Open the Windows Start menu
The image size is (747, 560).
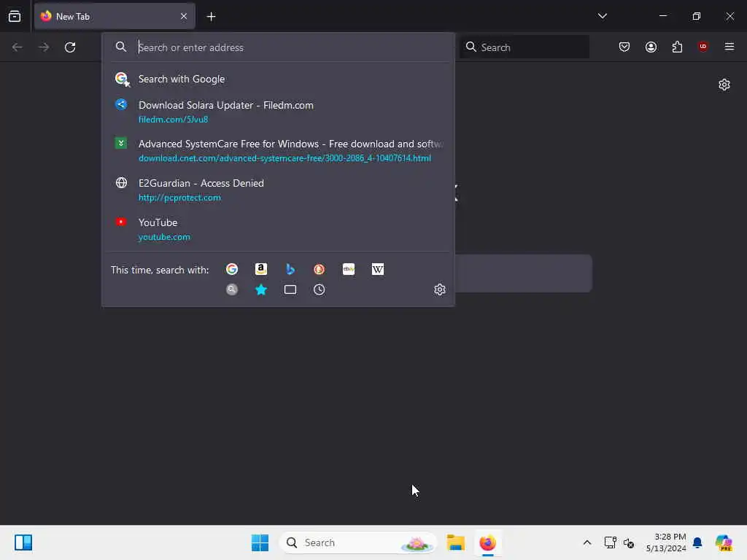pos(260,542)
